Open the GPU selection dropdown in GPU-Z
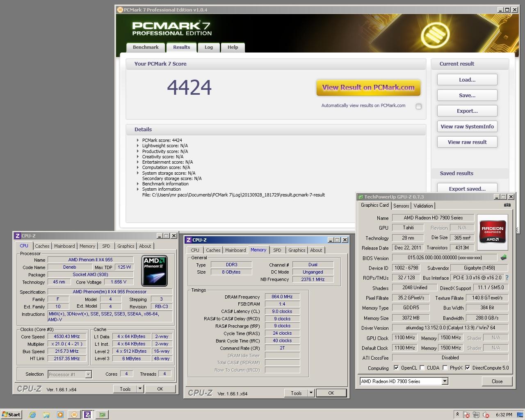 point(445,381)
